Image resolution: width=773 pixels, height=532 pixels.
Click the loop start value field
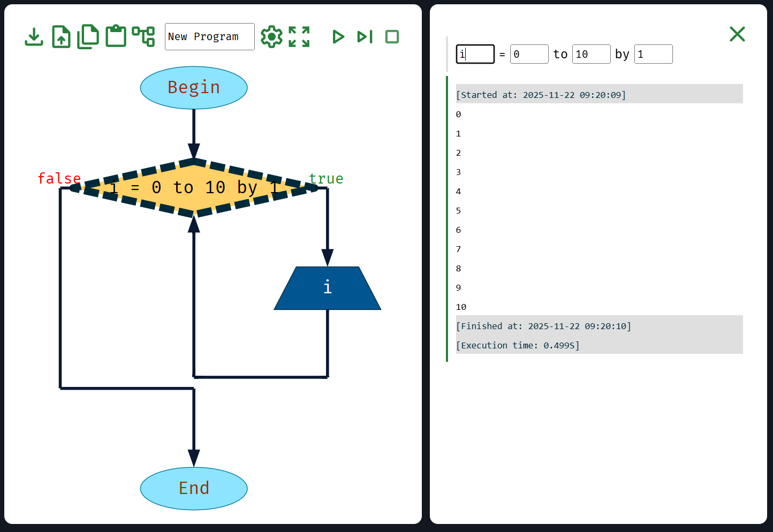529,54
